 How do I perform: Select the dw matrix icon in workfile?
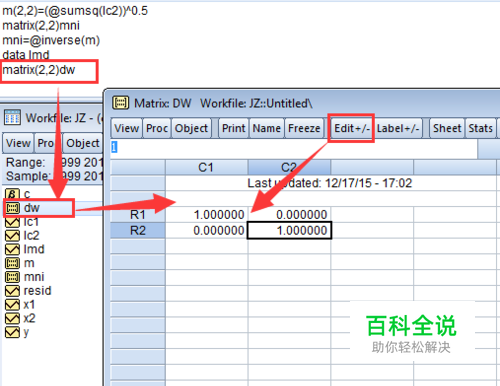pos(13,208)
